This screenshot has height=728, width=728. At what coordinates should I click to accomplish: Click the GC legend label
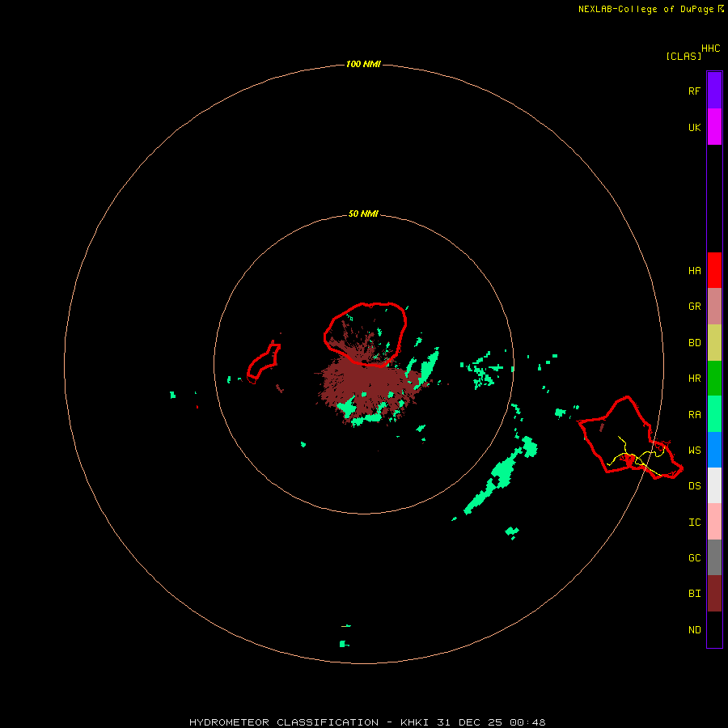coord(695,558)
